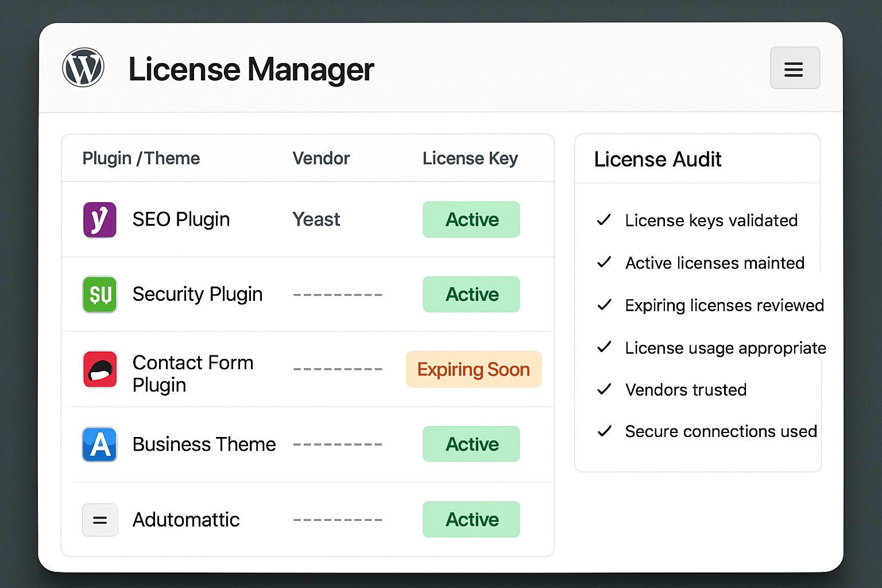882x588 pixels.
Task: Toggle the "License keys validated" checkmark
Action: (604, 220)
